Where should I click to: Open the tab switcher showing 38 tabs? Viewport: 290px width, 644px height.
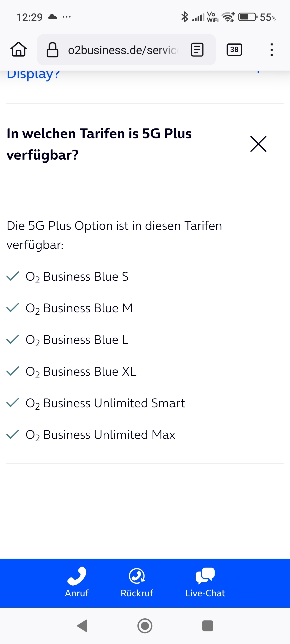tap(234, 49)
